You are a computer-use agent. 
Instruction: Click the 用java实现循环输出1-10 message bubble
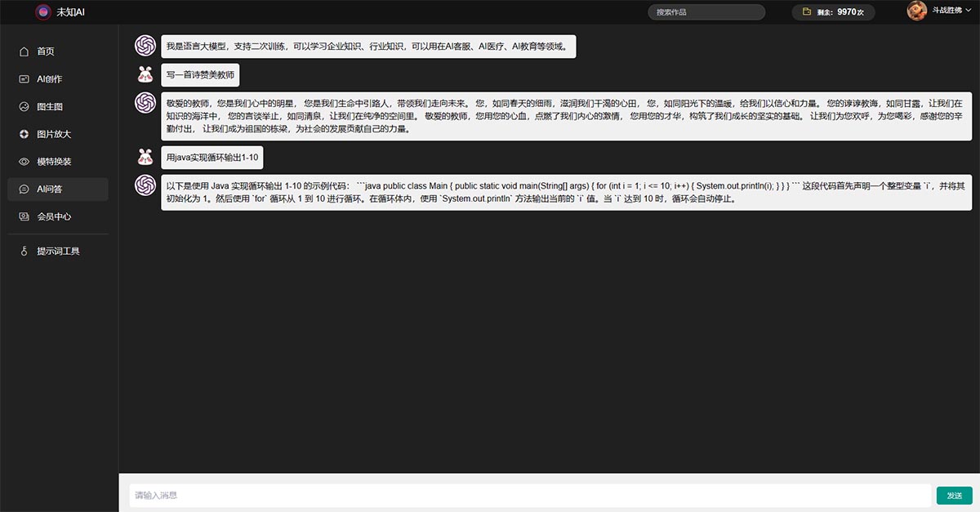[212, 157]
